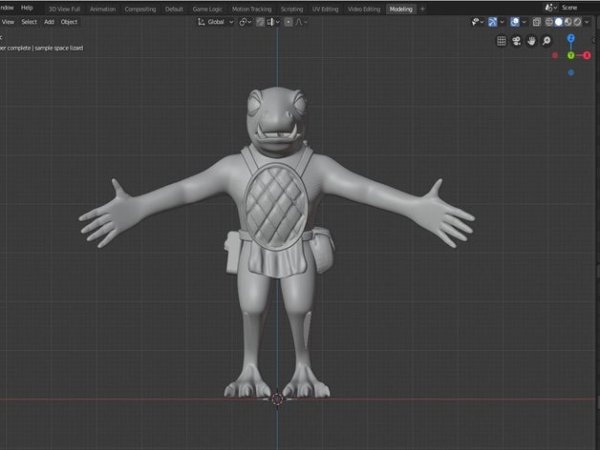Open the pivot point dropdown
The image size is (600, 450).
click(246, 21)
